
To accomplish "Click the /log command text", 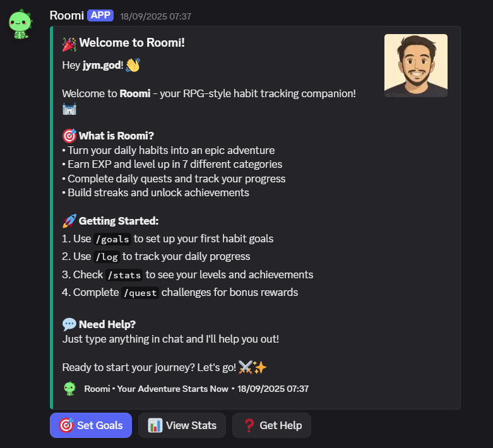I will 106,257.
